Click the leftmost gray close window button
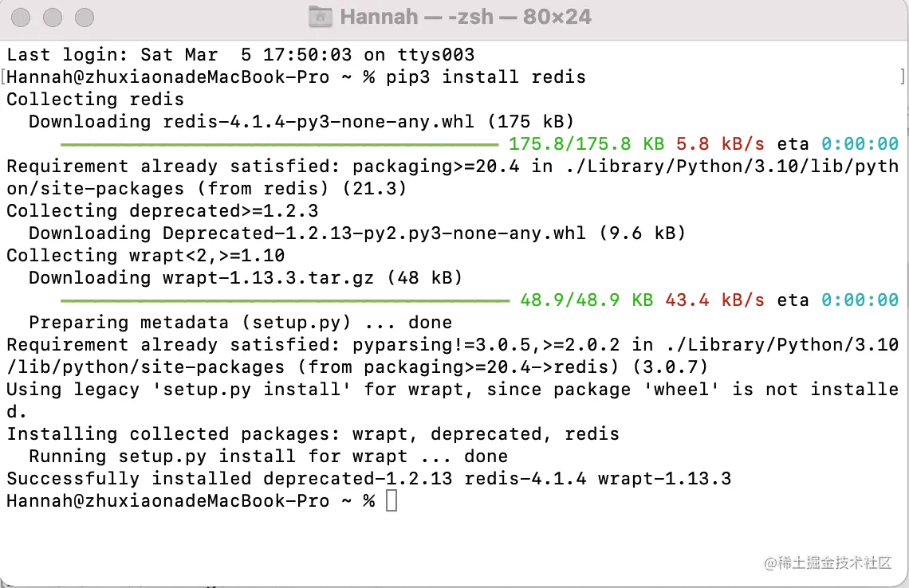 pyautogui.click(x=23, y=17)
